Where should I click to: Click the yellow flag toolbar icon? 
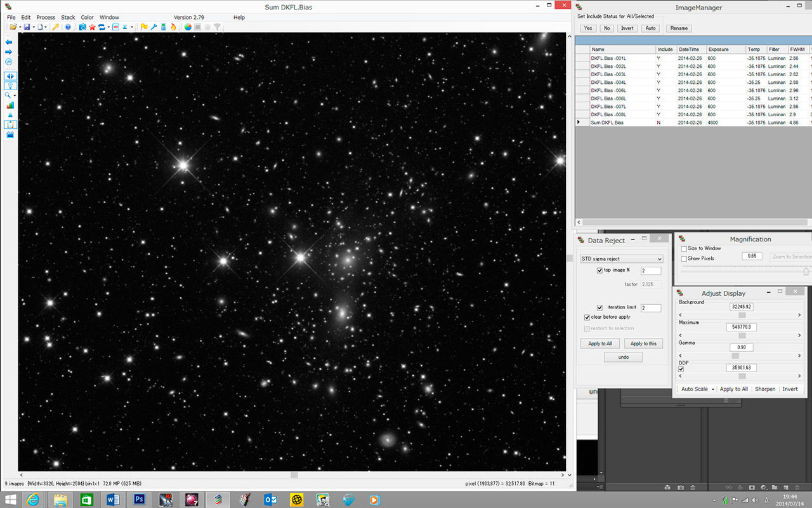pos(144,27)
